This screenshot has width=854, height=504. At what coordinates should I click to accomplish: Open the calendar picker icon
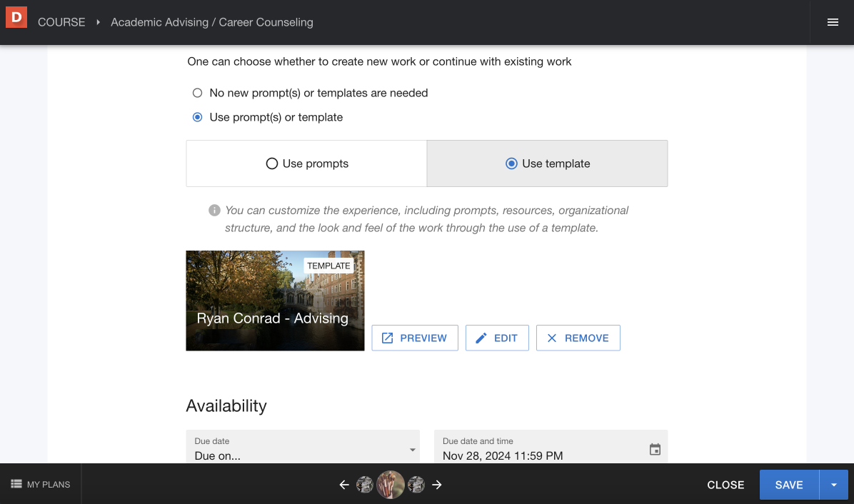point(655,450)
